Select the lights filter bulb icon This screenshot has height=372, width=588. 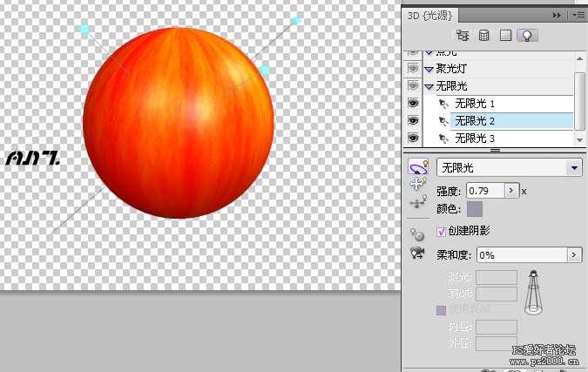[x=527, y=36]
